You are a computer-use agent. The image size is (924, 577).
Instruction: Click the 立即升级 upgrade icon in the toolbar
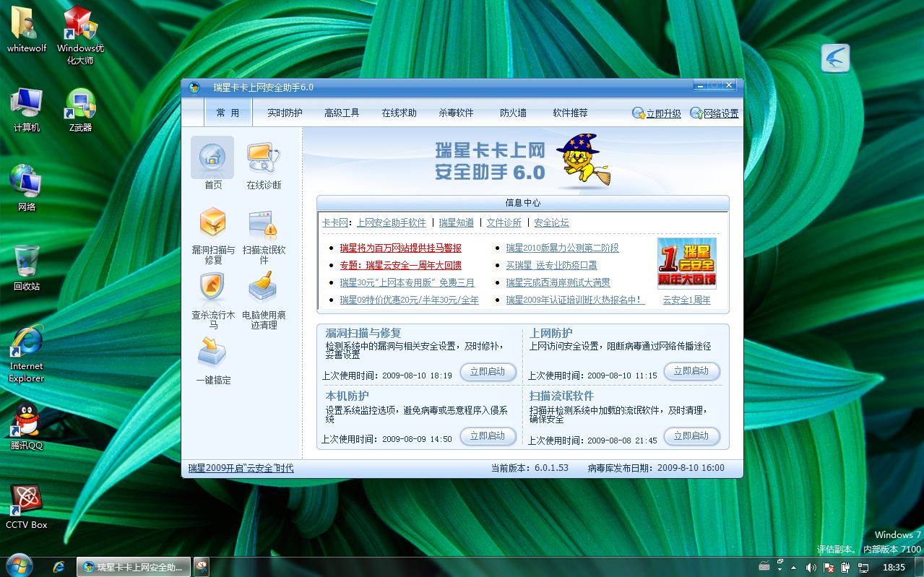click(x=639, y=113)
